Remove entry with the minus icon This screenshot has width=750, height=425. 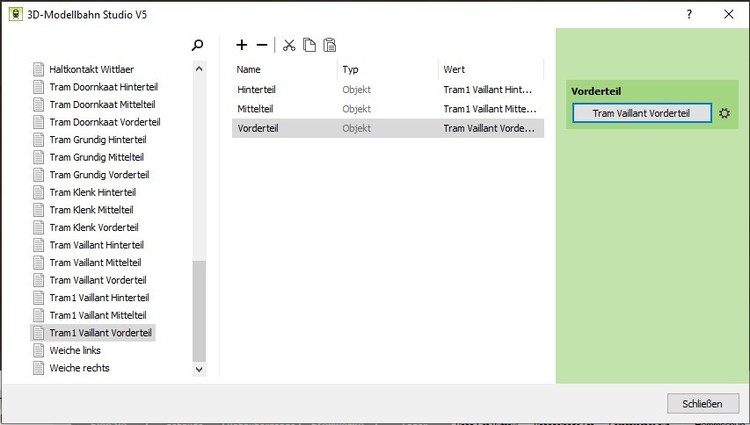point(262,45)
